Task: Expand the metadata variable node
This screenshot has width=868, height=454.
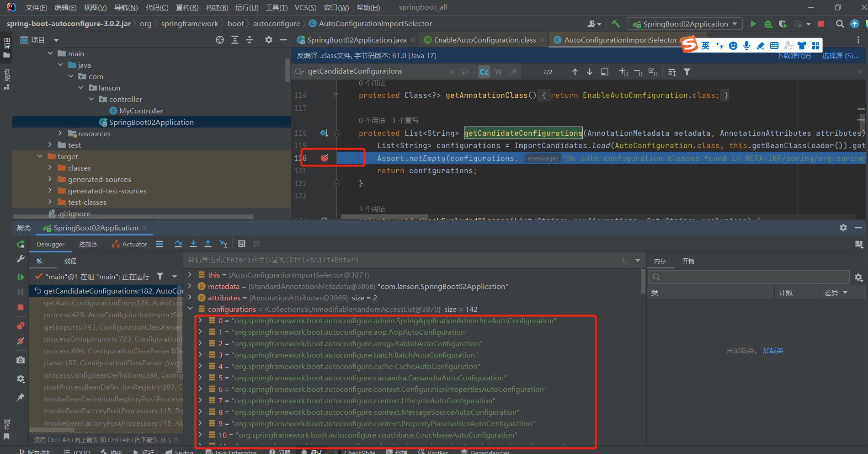Action: (190, 286)
